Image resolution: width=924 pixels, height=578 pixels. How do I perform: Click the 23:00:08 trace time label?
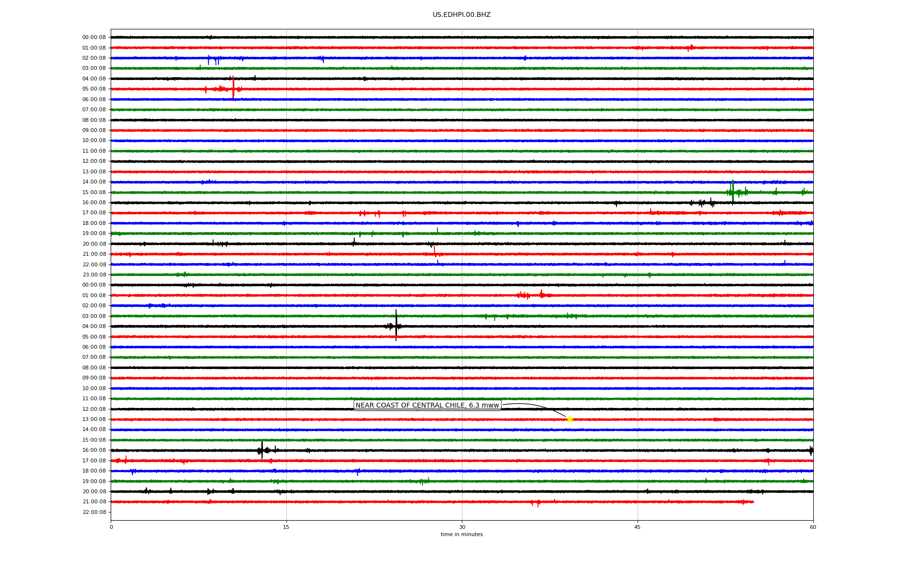click(x=94, y=275)
